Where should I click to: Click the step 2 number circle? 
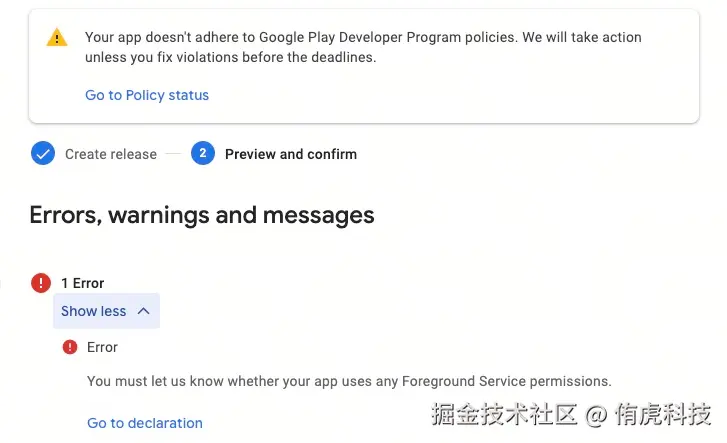coord(203,154)
